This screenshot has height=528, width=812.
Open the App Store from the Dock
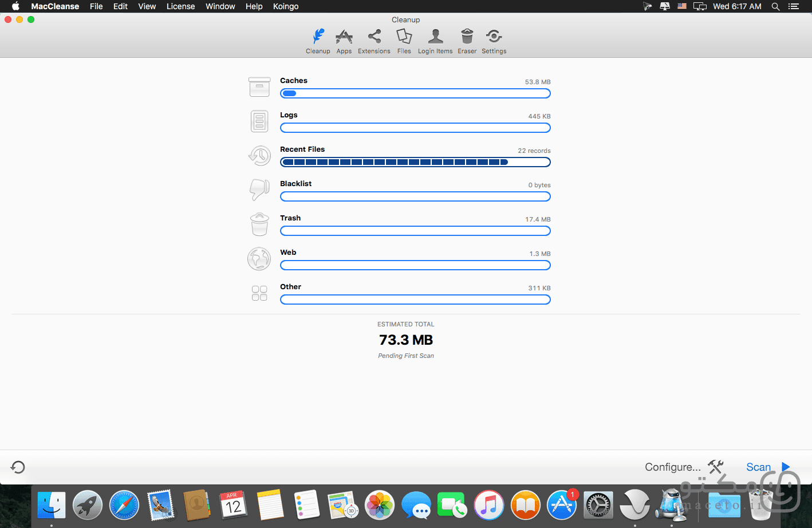point(562,506)
